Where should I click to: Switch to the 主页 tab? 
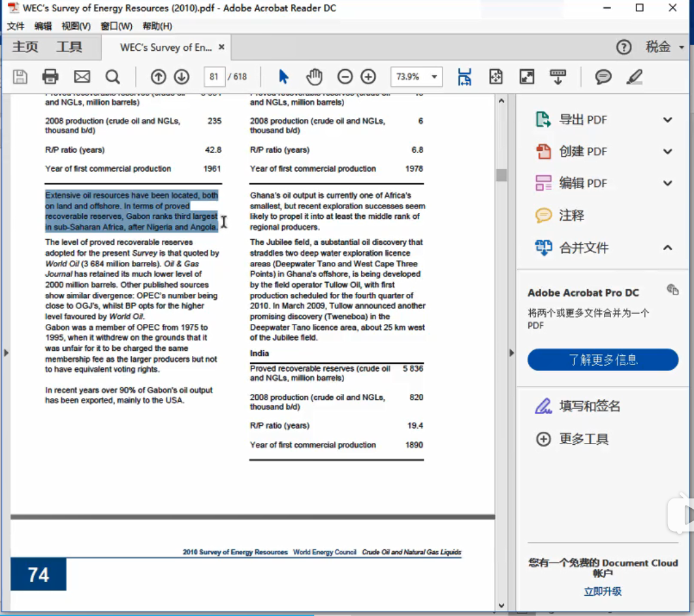[x=25, y=47]
